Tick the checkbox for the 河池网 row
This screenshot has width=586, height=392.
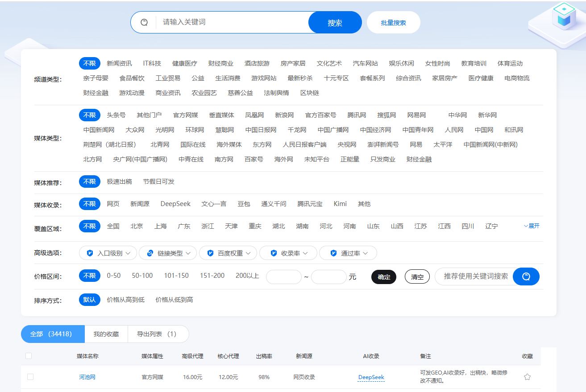pos(30,377)
